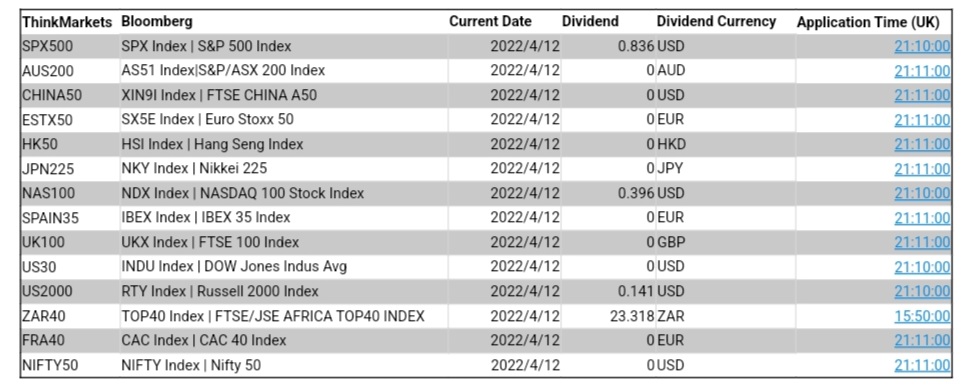Select the CHINA50 symbol cell
The image size is (978, 391).
tap(52, 96)
